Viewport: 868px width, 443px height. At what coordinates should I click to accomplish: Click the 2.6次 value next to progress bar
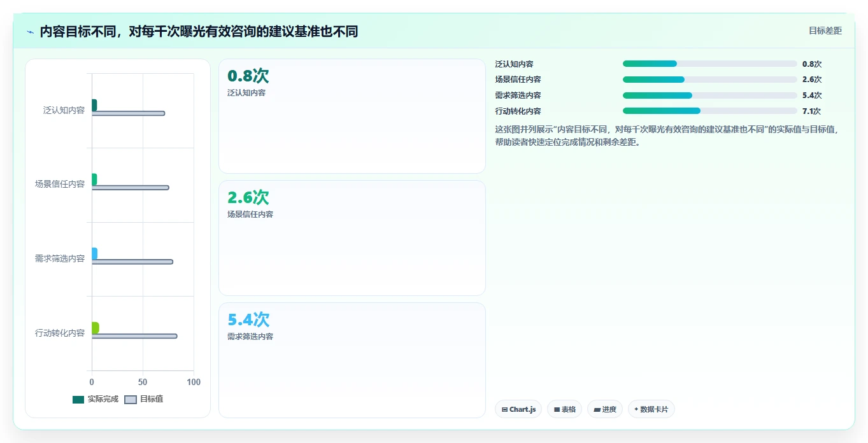(812, 80)
